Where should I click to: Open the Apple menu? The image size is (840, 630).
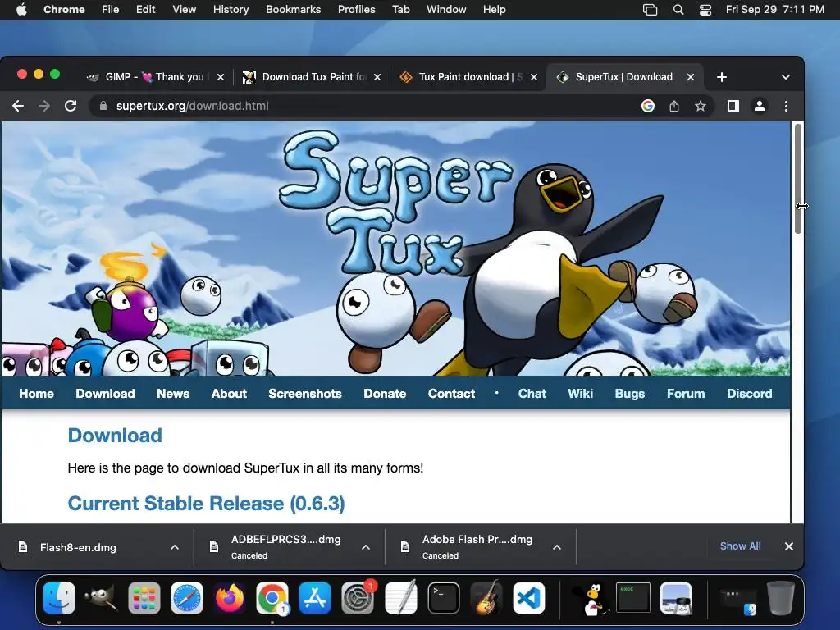[x=21, y=10]
